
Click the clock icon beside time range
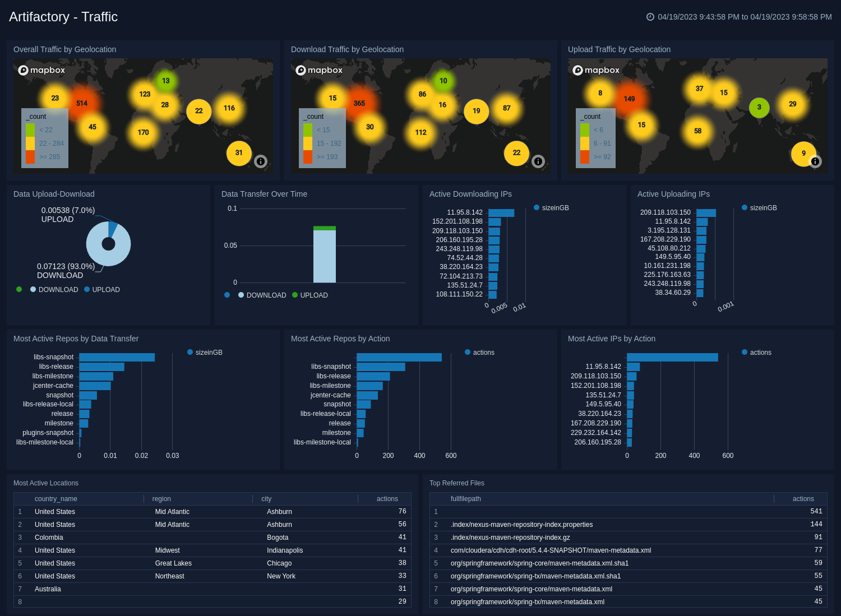click(650, 17)
